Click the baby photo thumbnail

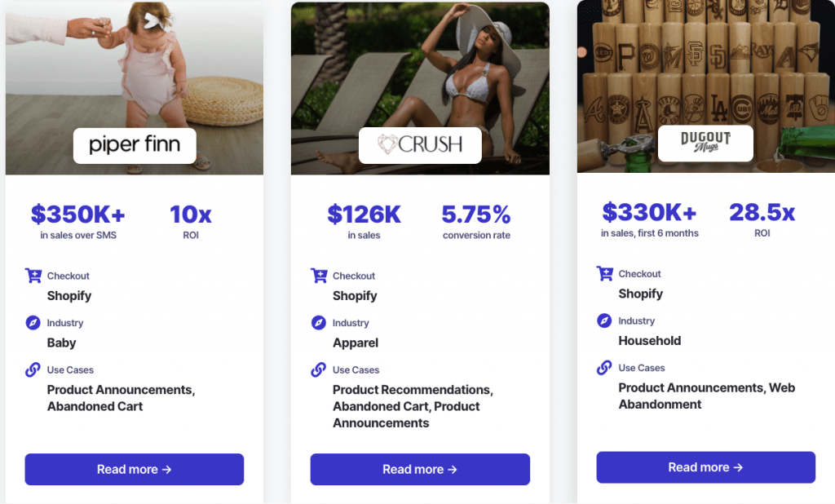(x=135, y=88)
